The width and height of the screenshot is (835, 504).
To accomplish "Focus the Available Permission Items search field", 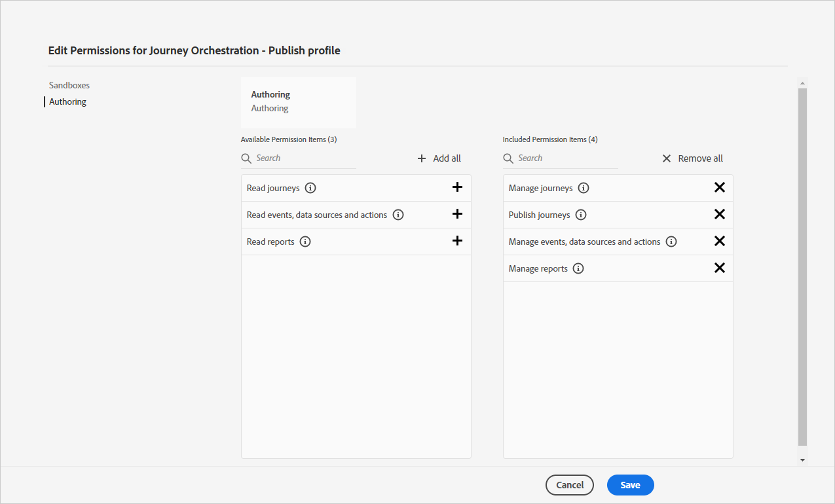I will [305, 158].
